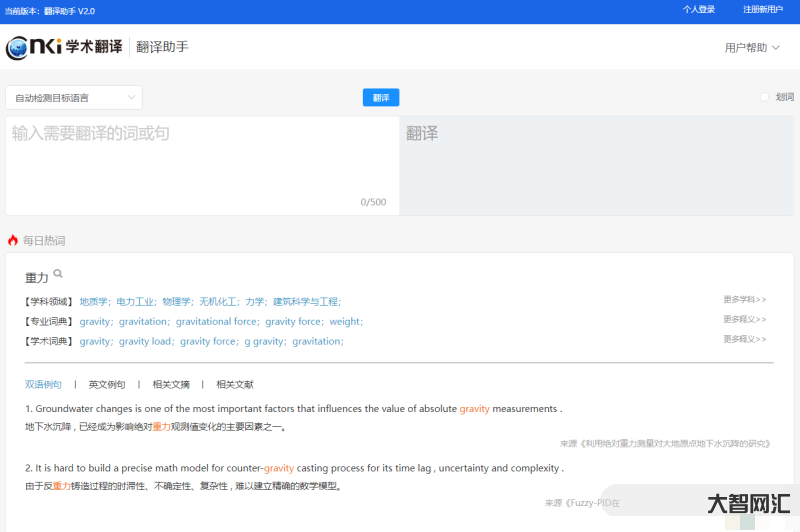Expand 更多学科>> for more subject fields
This screenshot has width=800, height=532.
pyautogui.click(x=744, y=299)
